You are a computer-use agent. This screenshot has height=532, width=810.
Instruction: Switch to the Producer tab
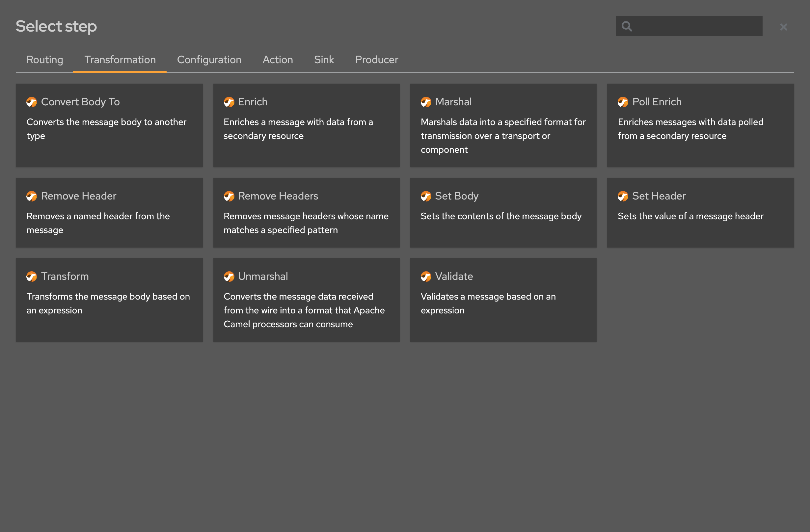(376, 60)
